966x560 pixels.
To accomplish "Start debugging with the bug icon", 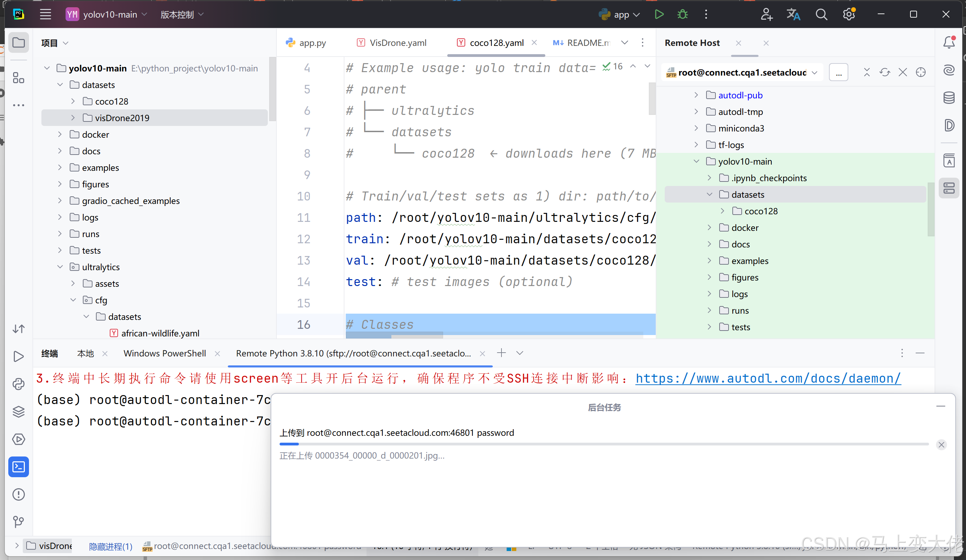I will tap(683, 14).
